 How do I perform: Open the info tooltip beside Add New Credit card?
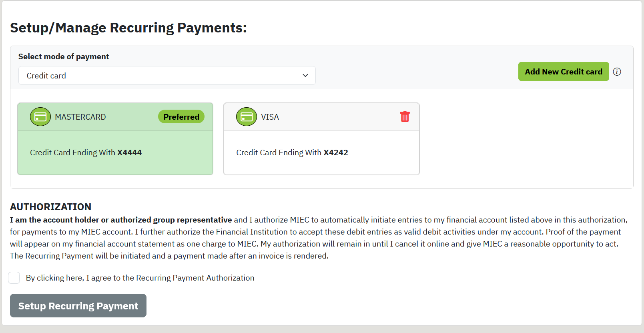point(617,72)
